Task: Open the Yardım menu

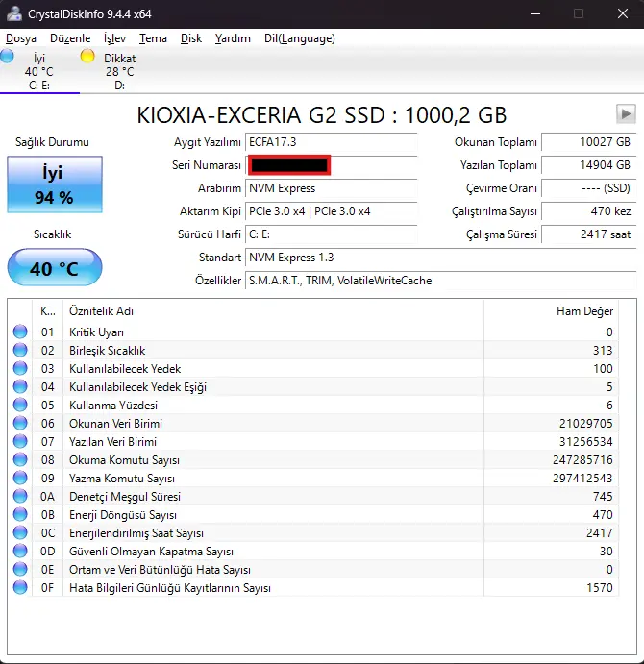Action: tap(233, 38)
